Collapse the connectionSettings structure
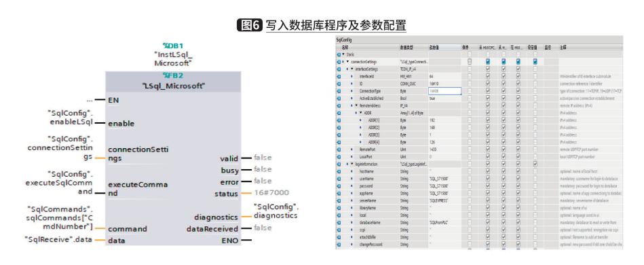The image size is (644, 265). tap(348, 62)
